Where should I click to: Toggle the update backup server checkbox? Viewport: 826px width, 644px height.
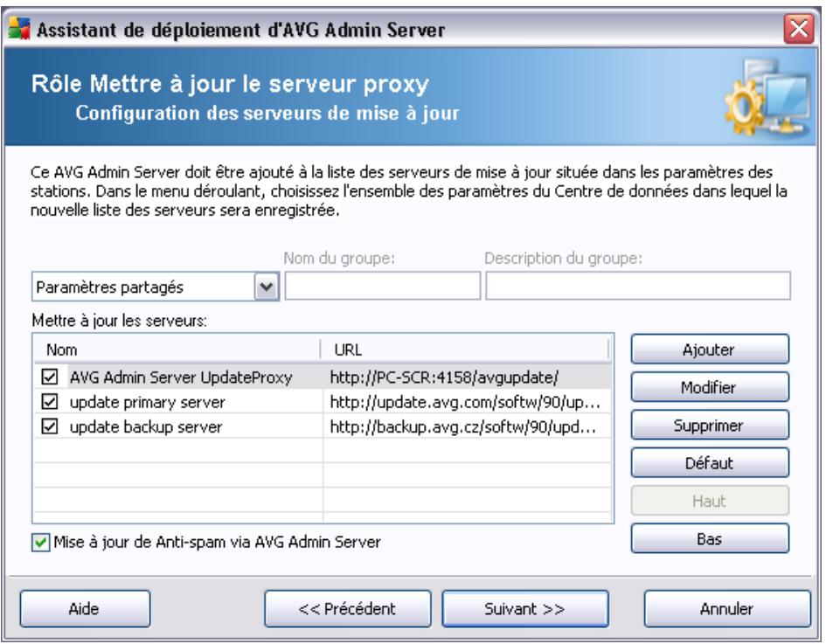coord(50,426)
